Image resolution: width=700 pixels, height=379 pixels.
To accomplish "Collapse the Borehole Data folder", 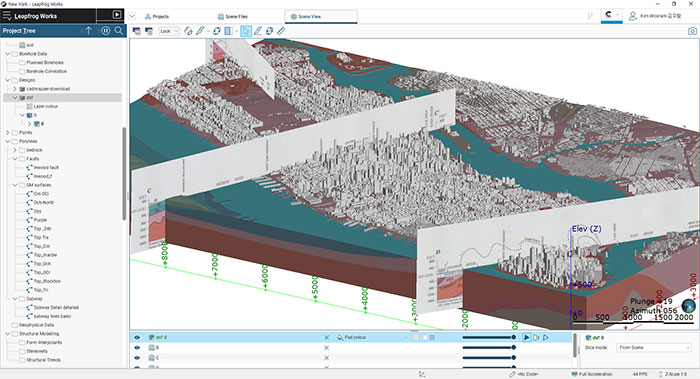I will coord(8,54).
